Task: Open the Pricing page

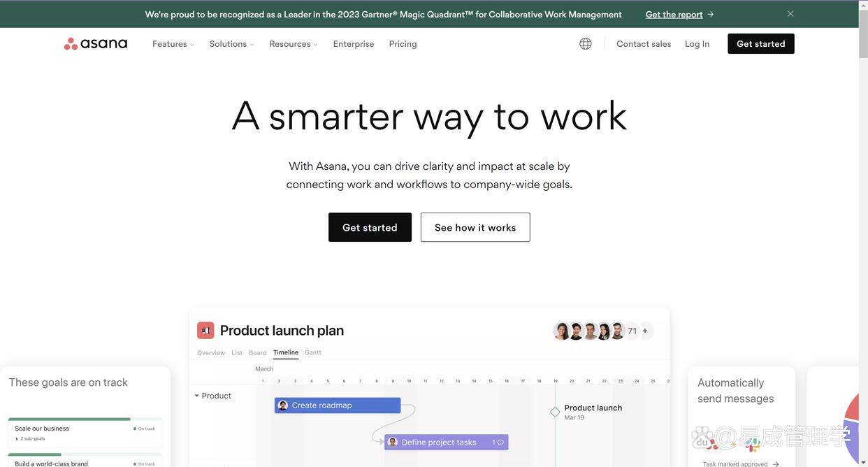Action: (x=403, y=43)
